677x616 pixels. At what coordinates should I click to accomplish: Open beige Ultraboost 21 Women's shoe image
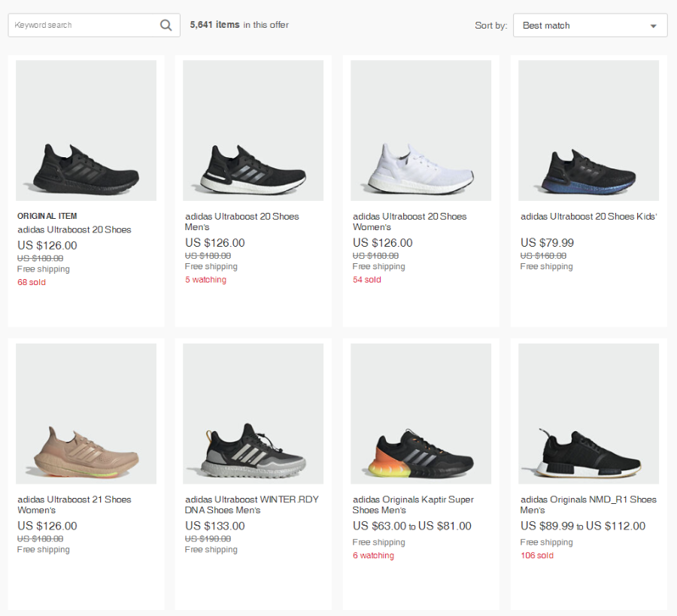86,414
